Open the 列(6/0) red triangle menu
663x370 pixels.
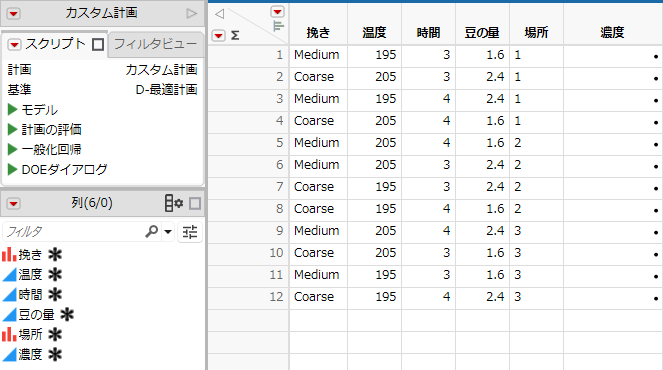[14, 204]
